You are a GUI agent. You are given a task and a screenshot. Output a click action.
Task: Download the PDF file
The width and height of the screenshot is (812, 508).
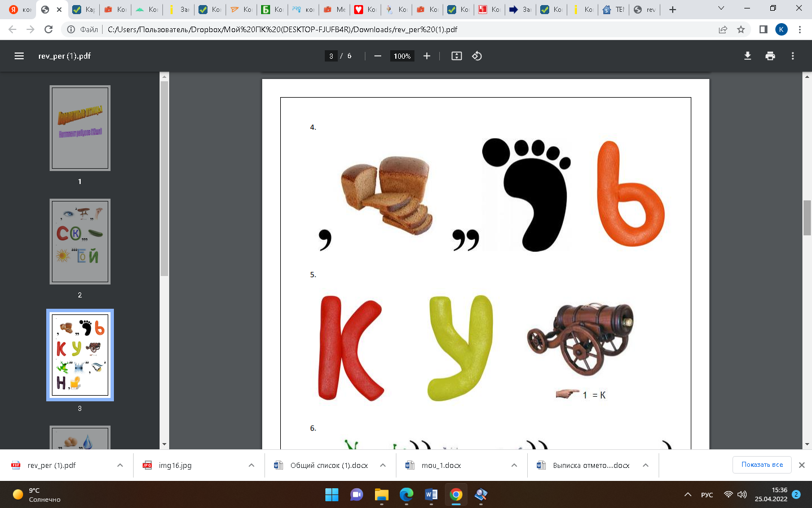[x=748, y=56]
